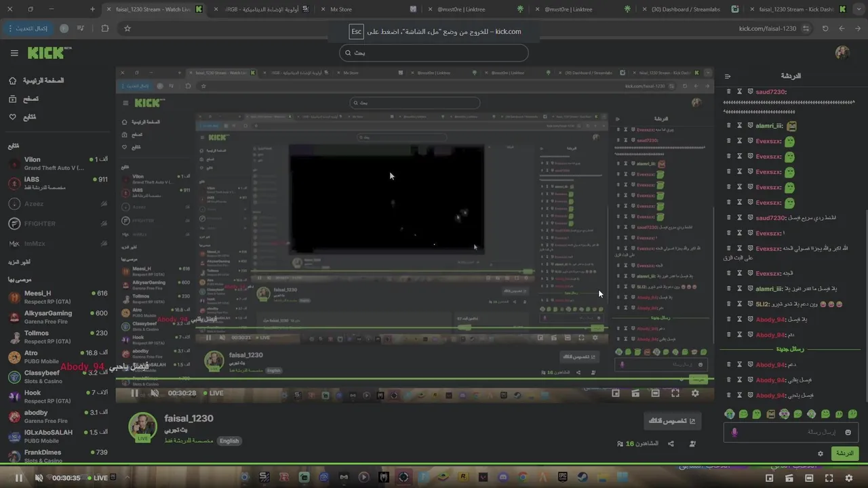The image size is (868, 488).
Task: Jump to live via LIVE next to 00:30:35
Action: (97, 478)
